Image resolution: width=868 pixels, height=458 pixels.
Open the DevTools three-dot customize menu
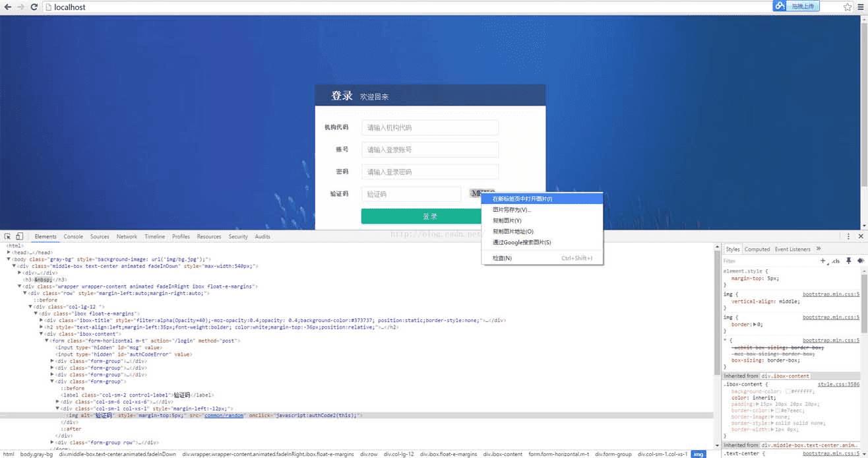pos(848,236)
